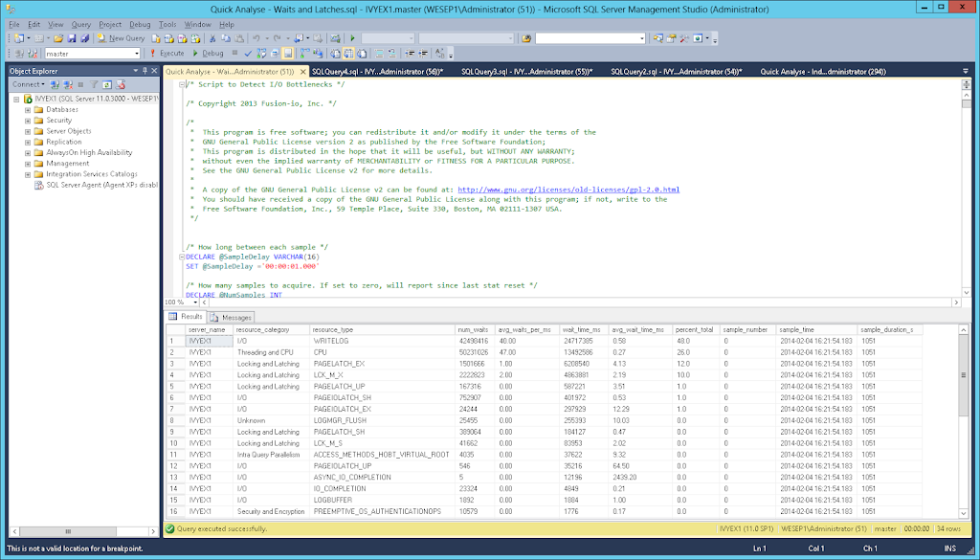Increase indent using the indent icon
Screen dimensions: 980x560
tap(423, 54)
